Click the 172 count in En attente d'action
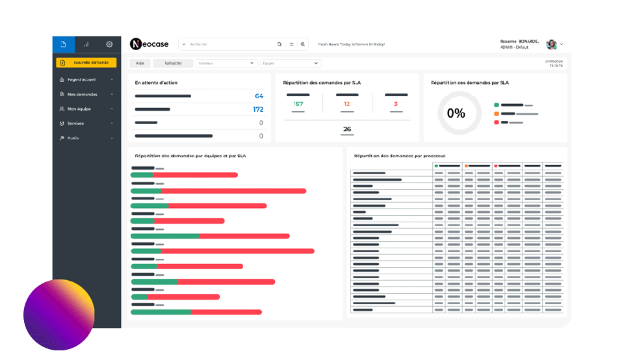The width and height of the screenshot is (624, 364). pos(258,109)
